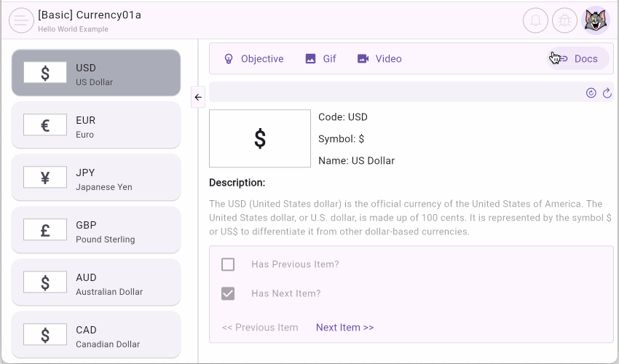Open the Tom cat user avatar
Screen dimensions: 619x364
click(x=596, y=20)
